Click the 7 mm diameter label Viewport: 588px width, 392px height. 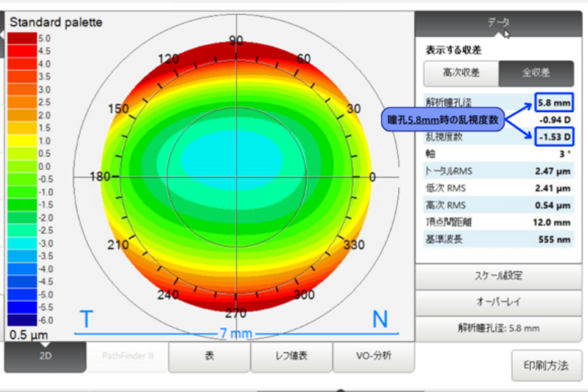click(236, 334)
